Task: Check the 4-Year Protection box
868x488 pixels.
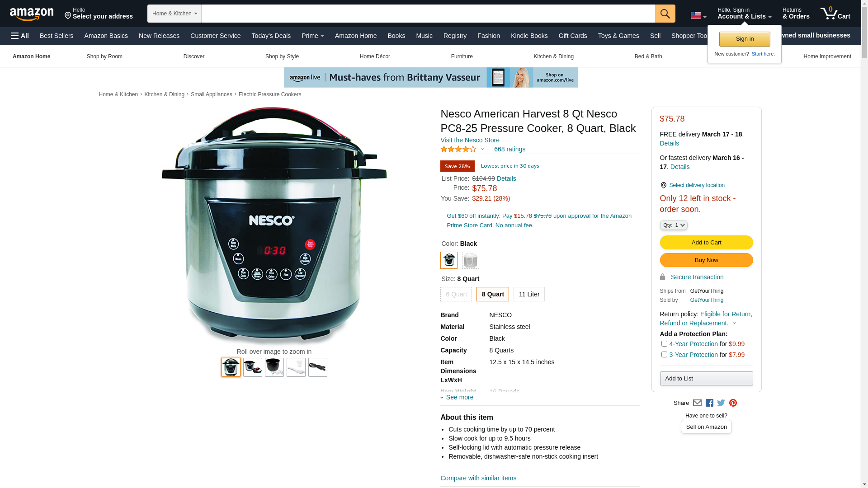Action: click(664, 344)
